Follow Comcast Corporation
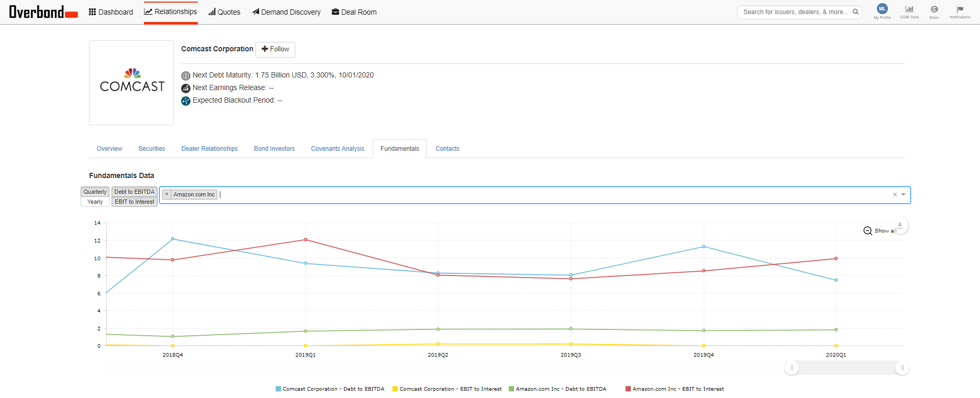The width and height of the screenshot is (980, 398). tap(275, 49)
